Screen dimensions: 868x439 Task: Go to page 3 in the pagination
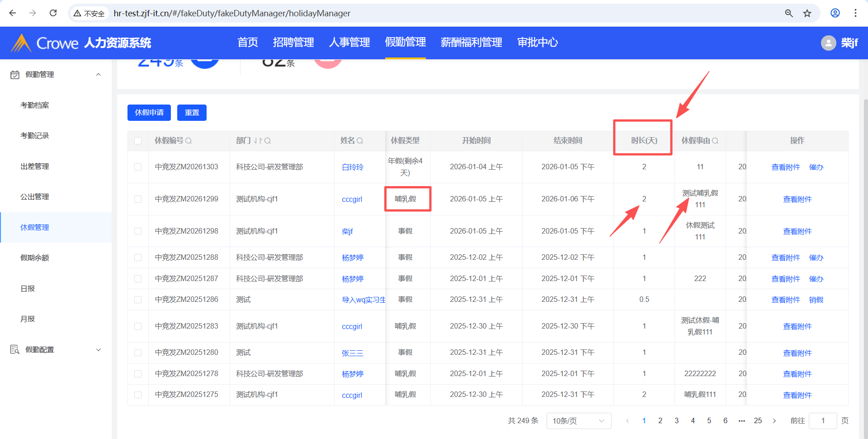click(x=676, y=421)
